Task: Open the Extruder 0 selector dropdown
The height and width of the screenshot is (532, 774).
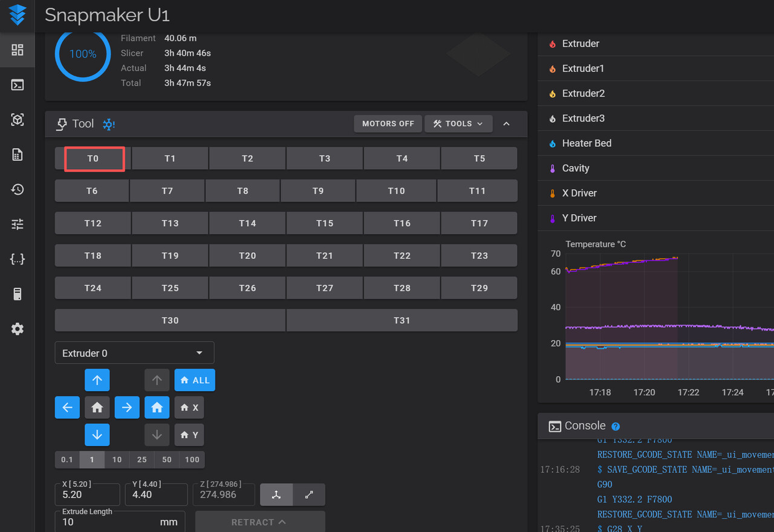Action: 134,353
